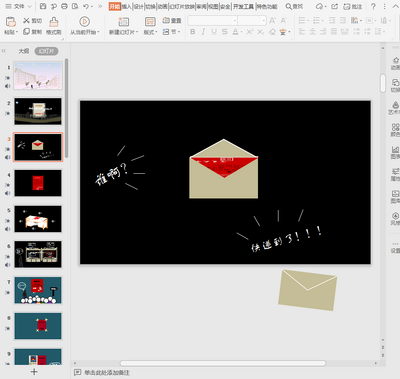Open the Properties sidebar panel icon
This screenshot has height=379, width=400.
(395, 175)
